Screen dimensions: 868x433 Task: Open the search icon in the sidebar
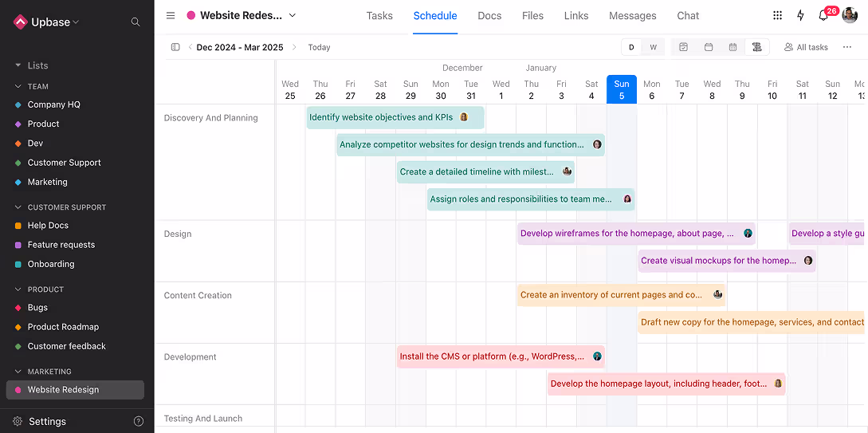136,22
